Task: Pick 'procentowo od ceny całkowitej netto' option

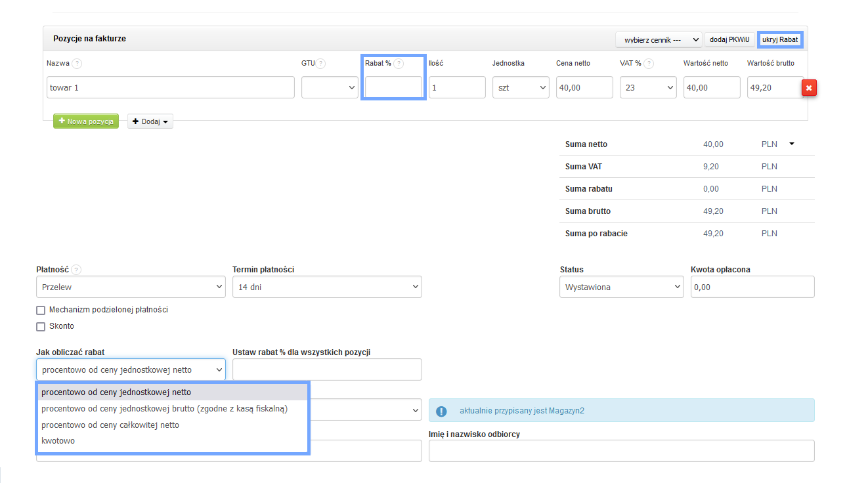Action: point(172,425)
